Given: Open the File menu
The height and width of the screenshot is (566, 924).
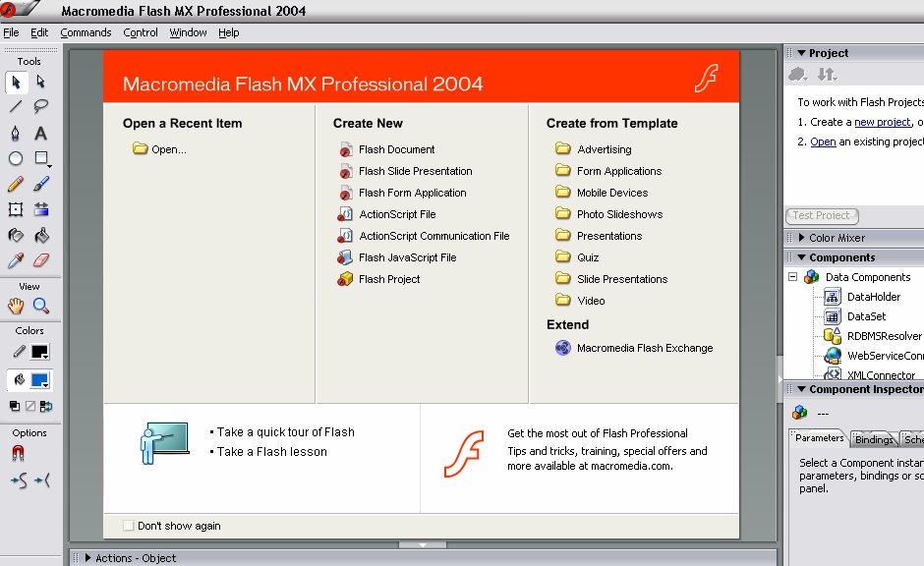Looking at the screenshot, I should coord(11,32).
